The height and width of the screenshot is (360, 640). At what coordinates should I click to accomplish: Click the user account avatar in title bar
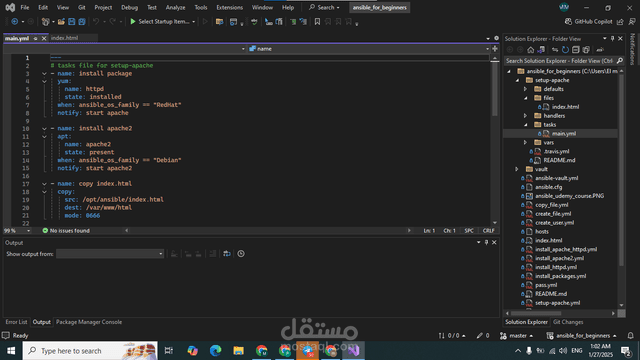coord(564,7)
